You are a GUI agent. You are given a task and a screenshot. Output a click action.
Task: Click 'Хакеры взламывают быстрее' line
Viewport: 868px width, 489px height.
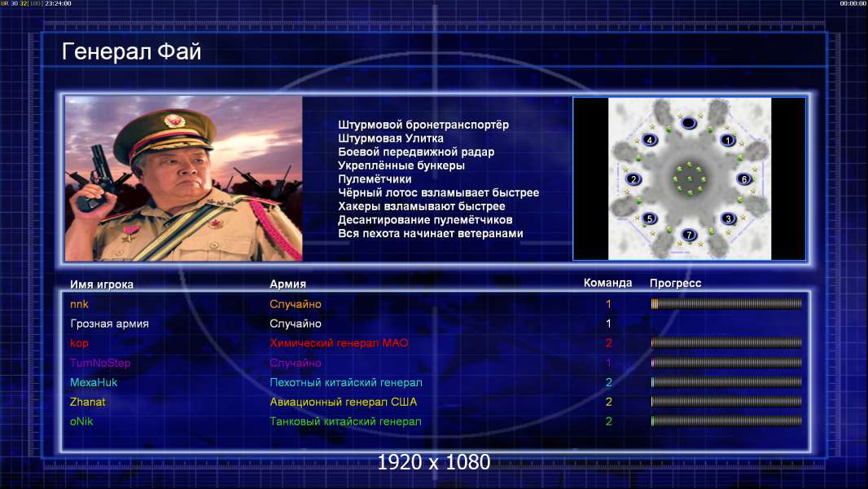point(422,206)
